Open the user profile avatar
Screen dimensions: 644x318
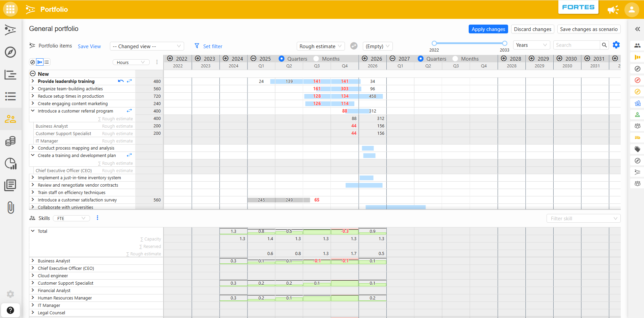click(x=632, y=9)
